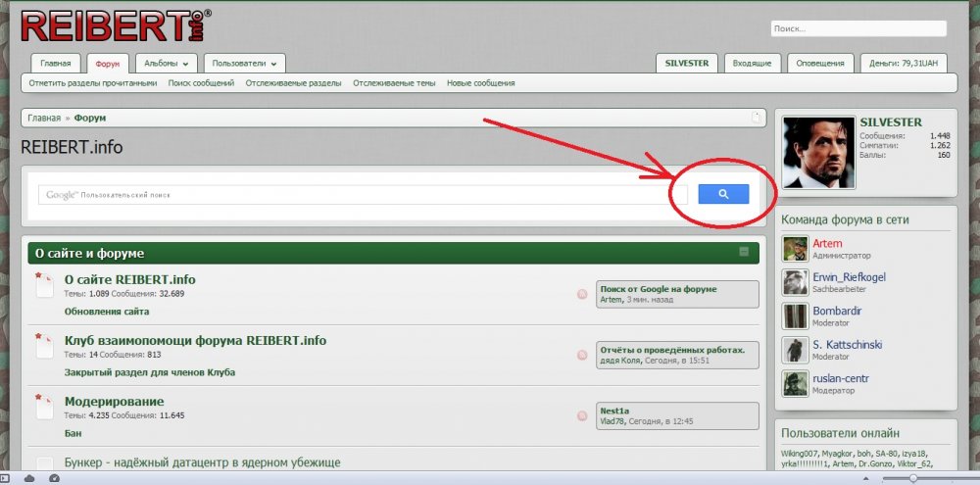Image resolution: width=980 pixels, height=485 pixels.
Task: Click the REIBERT.info site logo
Action: [114, 27]
